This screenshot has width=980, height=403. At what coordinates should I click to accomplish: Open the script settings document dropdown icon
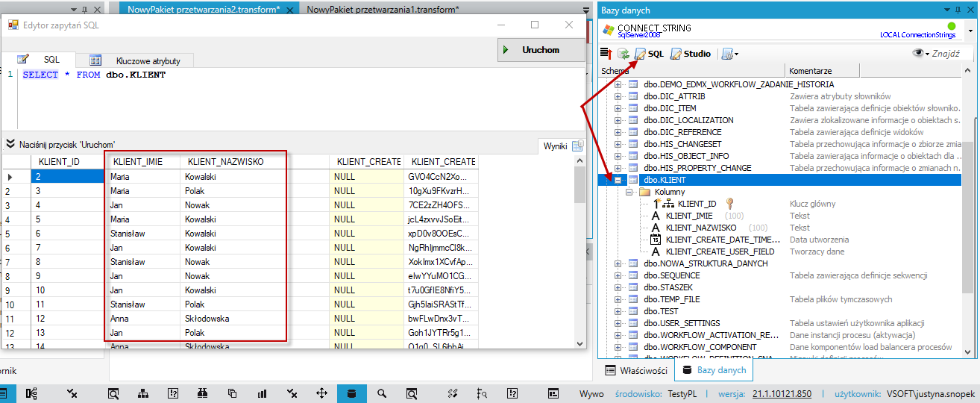(729, 54)
